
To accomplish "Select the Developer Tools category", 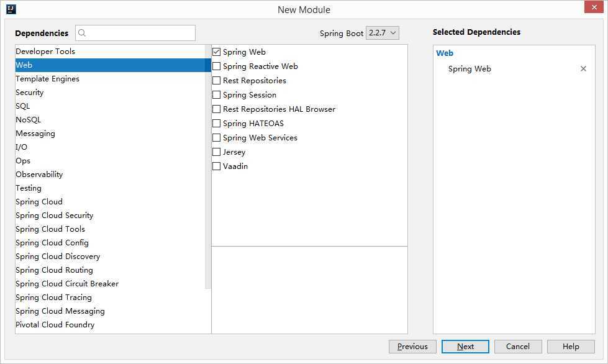I will tap(110, 52).
